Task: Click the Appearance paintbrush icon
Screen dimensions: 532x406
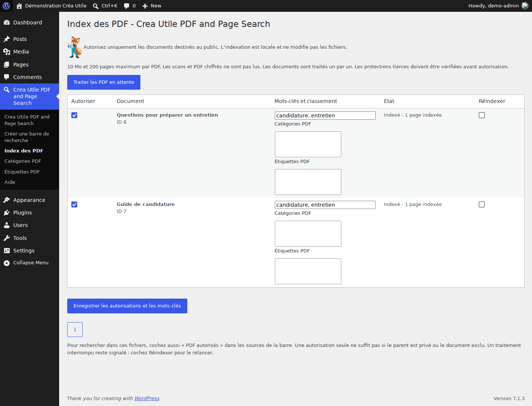Action: point(7,200)
